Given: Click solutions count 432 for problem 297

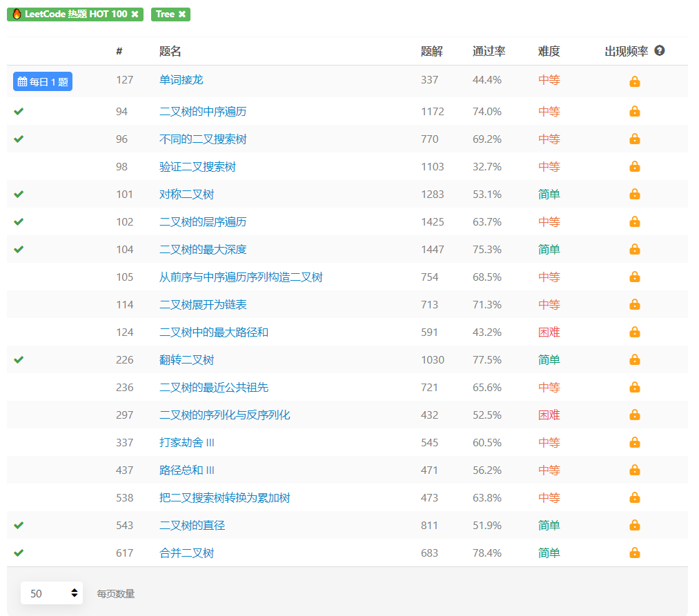Looking at the screenshot, I should click(429, 415).
